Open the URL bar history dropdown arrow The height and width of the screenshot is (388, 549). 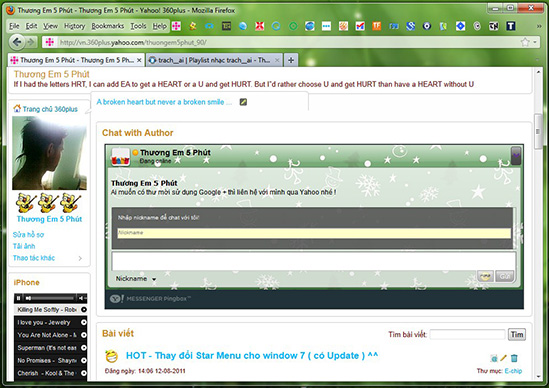click(535, 42)
